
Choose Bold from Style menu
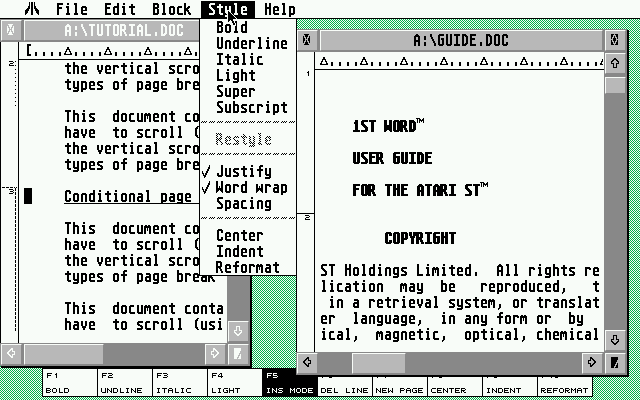(248, 27)
